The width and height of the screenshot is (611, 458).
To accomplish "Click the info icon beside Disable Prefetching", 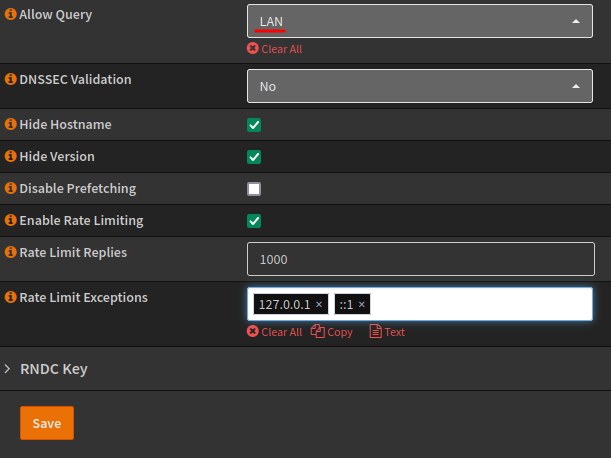I will point(11,188).
